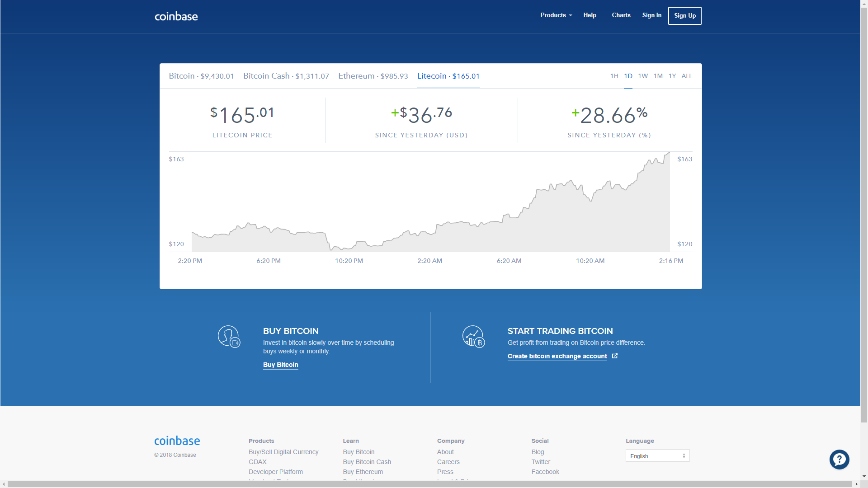The width and height of the screenshot is (868, 488).
Task: Open Developer Platform footer link
Action: coord(276,472)
